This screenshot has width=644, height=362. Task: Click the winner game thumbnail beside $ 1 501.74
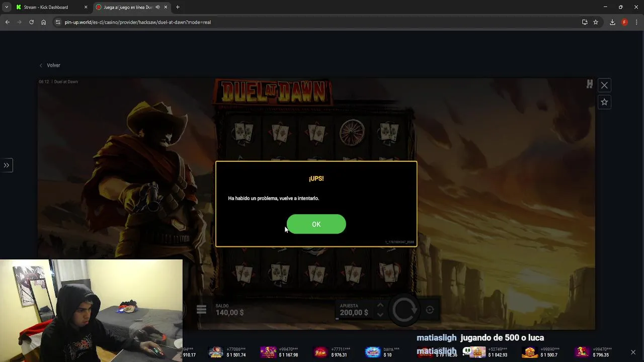(216, 352)
